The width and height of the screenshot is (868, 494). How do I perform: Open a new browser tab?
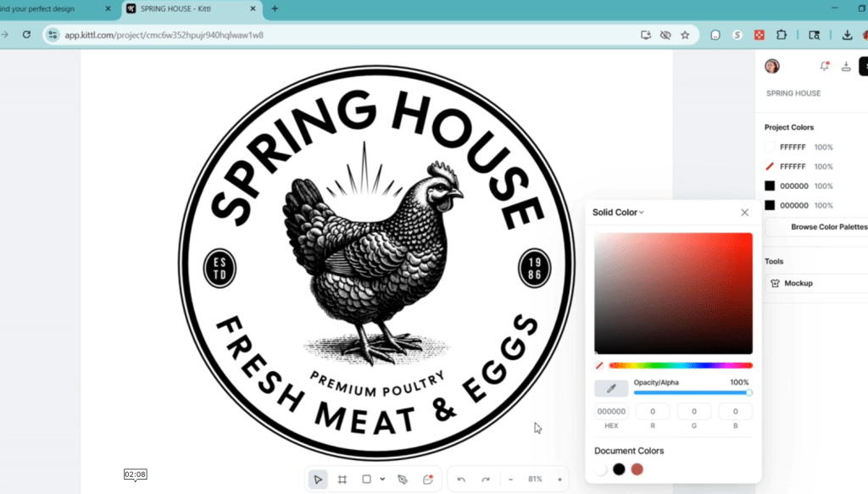[x=275, y=8]
